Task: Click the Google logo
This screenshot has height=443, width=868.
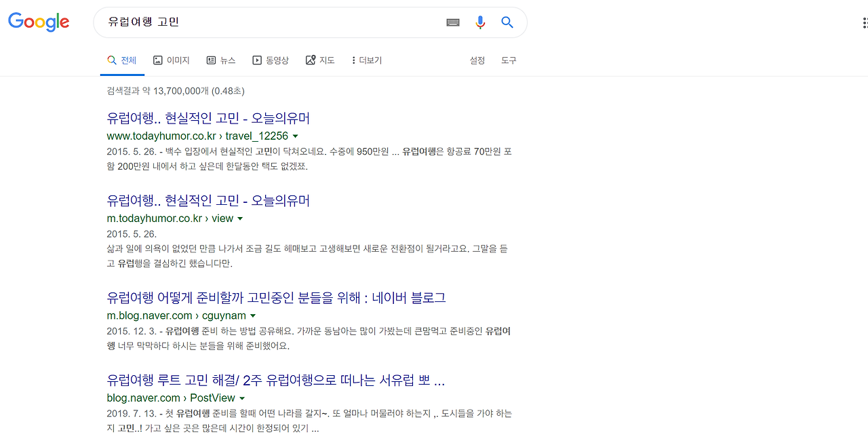Action: tap(39, 22)
